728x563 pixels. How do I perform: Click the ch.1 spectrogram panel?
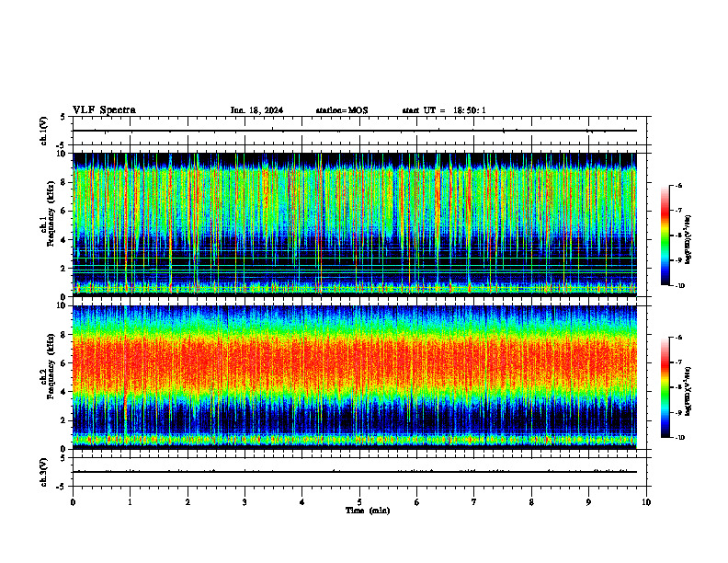pos(355,224)
